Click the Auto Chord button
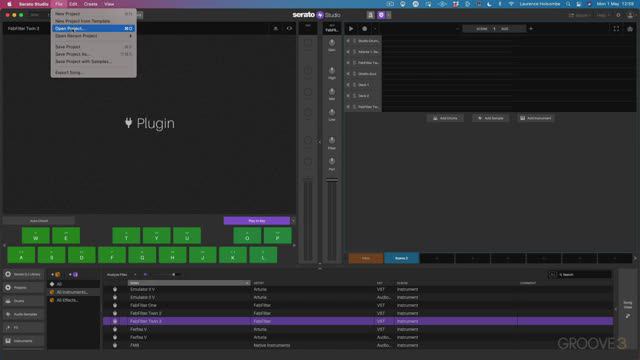Image resolution: width=640 pixels, height=360 pixels. (39, 221)
